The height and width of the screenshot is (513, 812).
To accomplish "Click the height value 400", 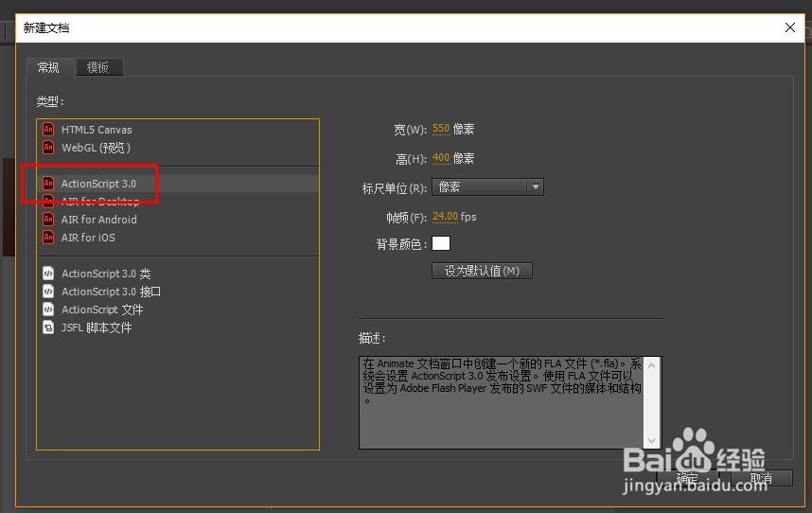I will (x=441, y=158).
